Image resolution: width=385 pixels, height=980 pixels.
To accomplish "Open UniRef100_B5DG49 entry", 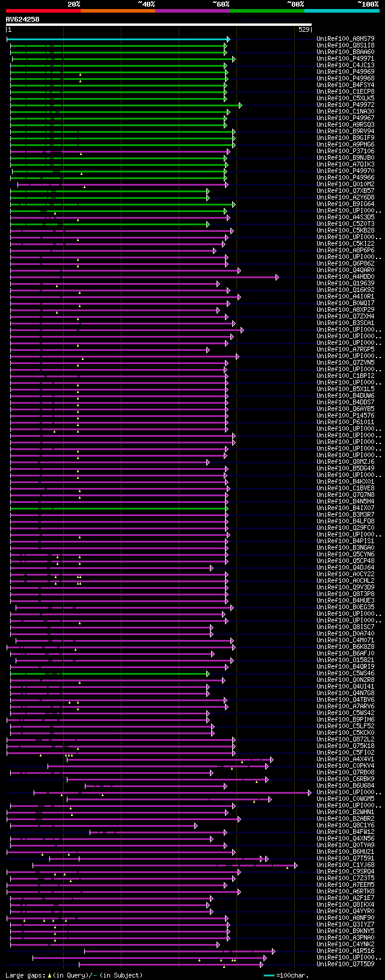I will tap(345, 469).
